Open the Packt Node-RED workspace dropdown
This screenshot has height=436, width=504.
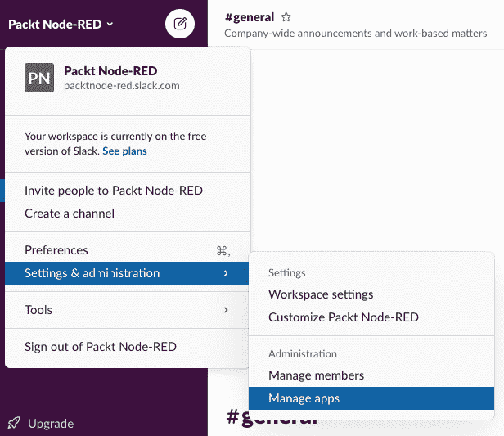point(61,24)
